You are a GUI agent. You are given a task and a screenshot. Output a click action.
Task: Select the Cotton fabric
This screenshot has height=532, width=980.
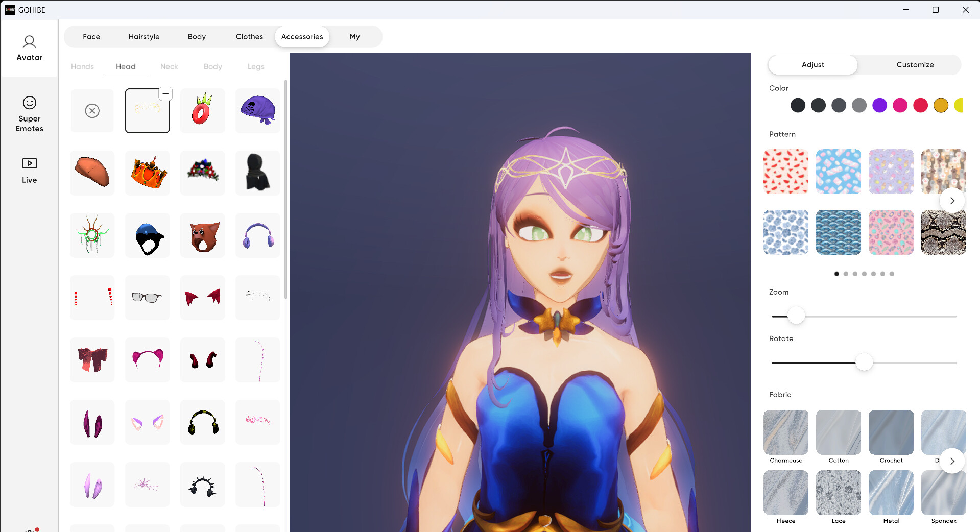(839, 432)
